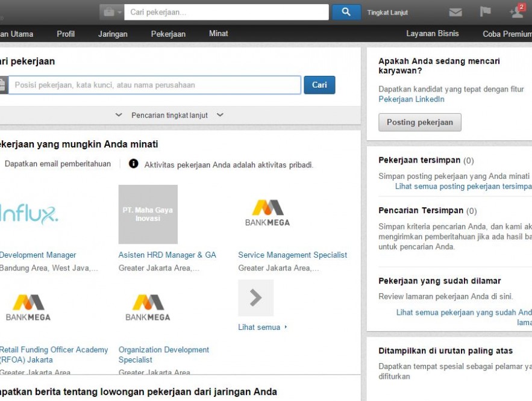The image size is (532, 401).
Task: Open Asisten HRD Manager & GA job
Action: coord(167,255)
